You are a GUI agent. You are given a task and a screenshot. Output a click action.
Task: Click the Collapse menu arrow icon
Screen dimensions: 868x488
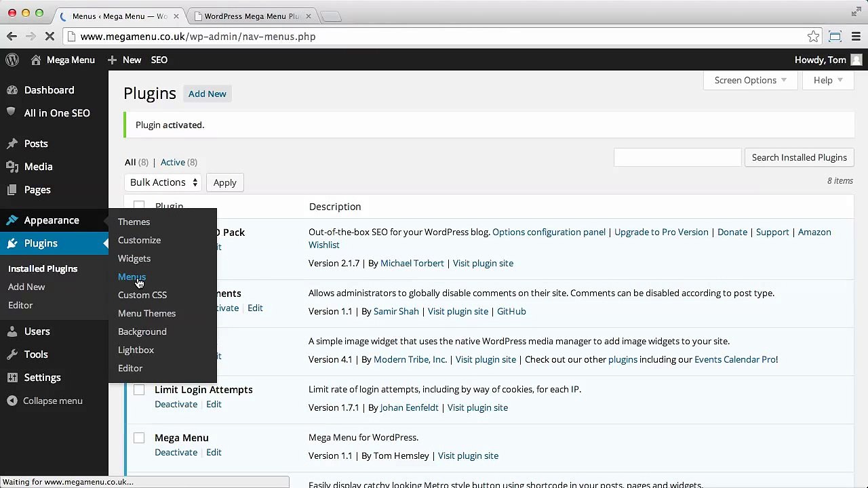[12, 401]
